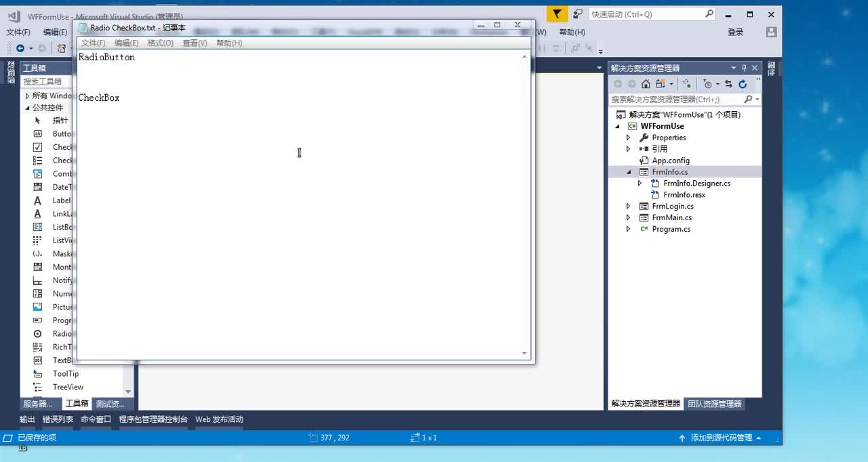Expand the 所有 Windows toolbox group
868x462 pixels.
(x=28, y=96)
